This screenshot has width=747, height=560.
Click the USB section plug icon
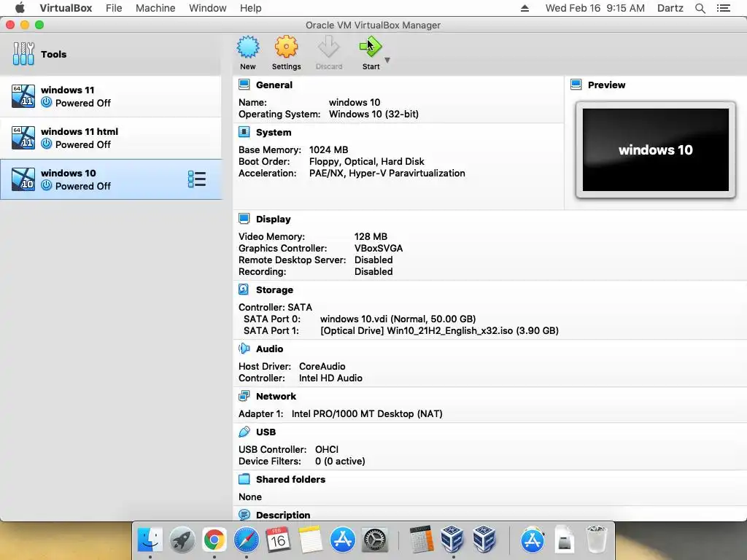244,432
